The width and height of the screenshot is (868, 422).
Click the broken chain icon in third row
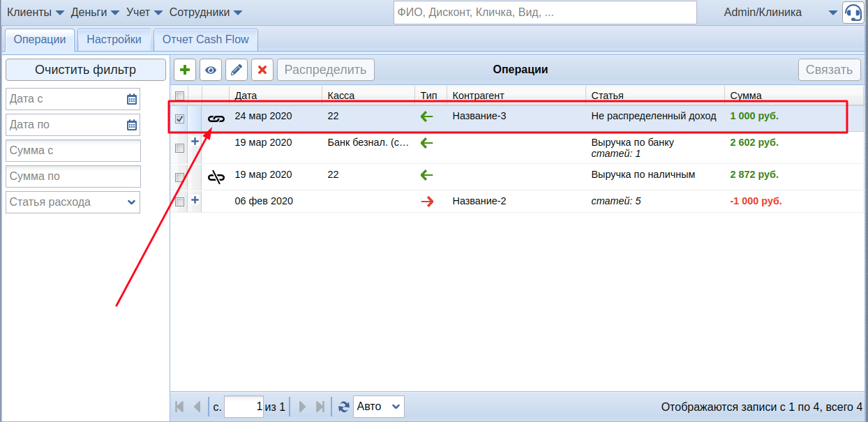pos(216,177)
